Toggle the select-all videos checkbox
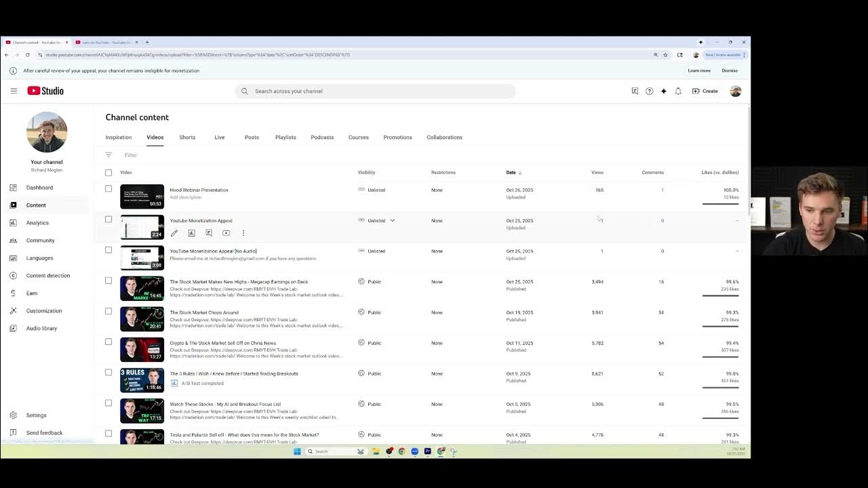 coord(108,173)
